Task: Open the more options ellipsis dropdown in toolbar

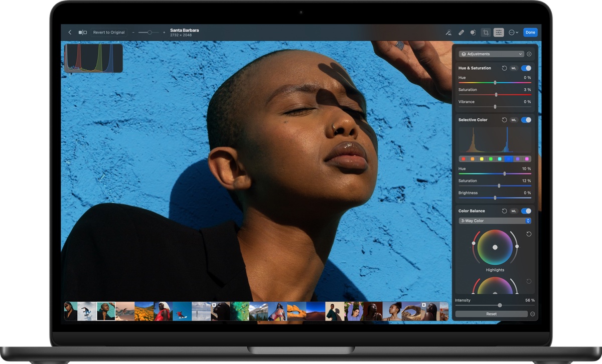Action: (x=513, y=33)
